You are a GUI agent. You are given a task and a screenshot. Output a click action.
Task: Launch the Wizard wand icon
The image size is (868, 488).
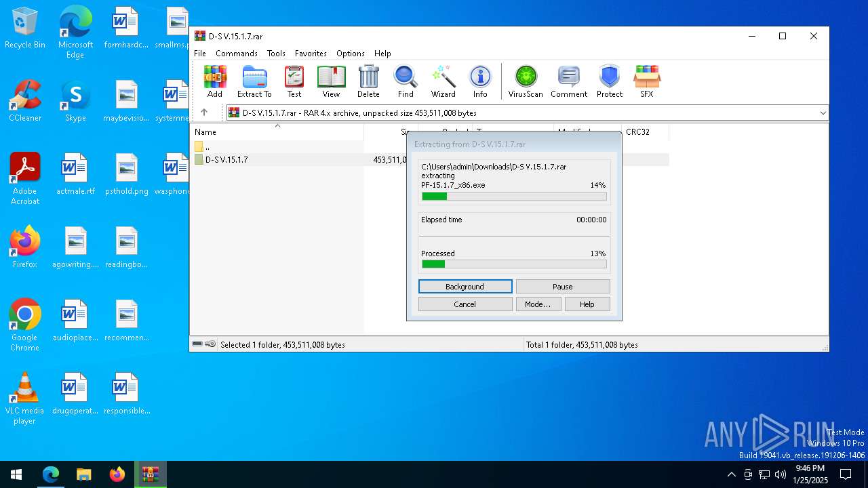[443, 82]
